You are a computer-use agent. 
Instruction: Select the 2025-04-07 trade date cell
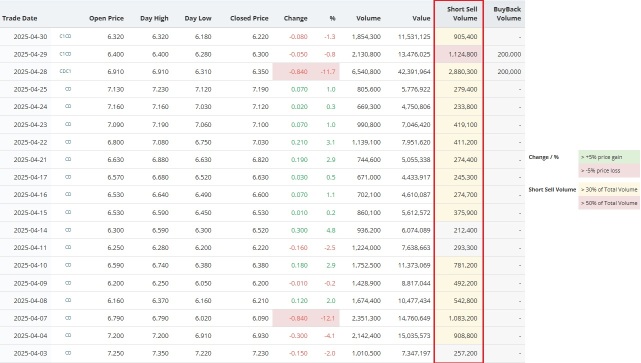click(30, 318)
